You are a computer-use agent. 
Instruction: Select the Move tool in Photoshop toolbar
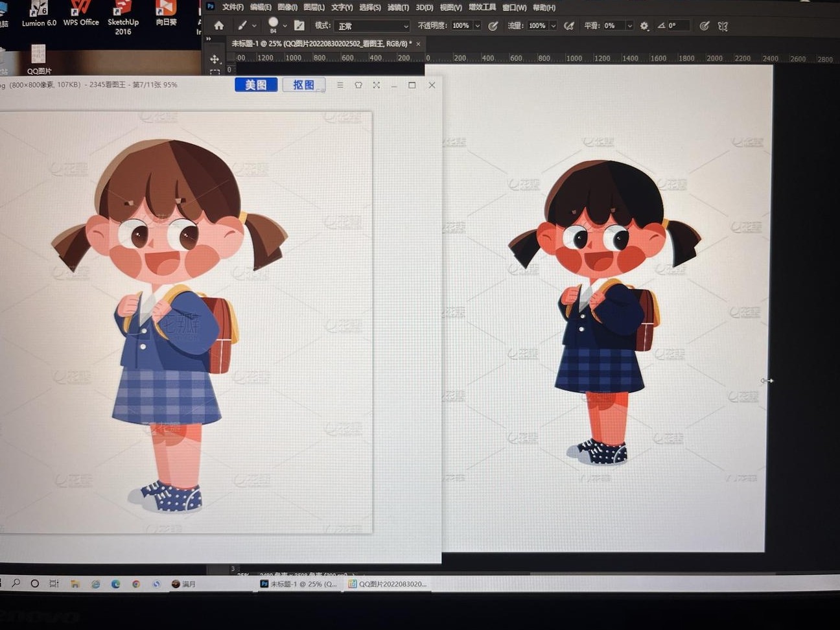click(x=215, y=59)
